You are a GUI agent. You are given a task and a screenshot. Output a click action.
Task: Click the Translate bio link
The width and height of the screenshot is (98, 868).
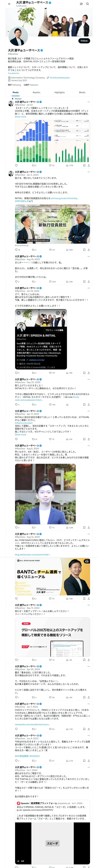(14, 73)
